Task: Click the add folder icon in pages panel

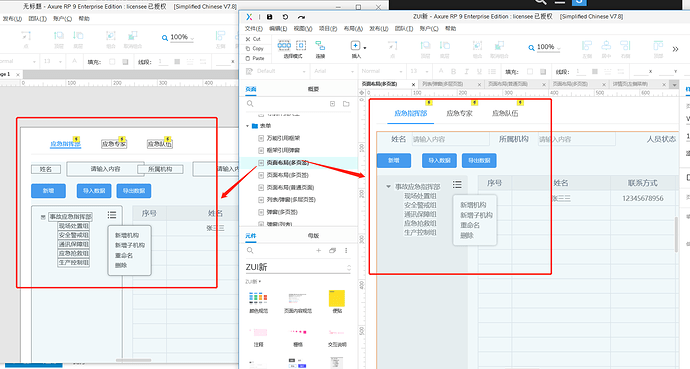Action: coord(346,104)
